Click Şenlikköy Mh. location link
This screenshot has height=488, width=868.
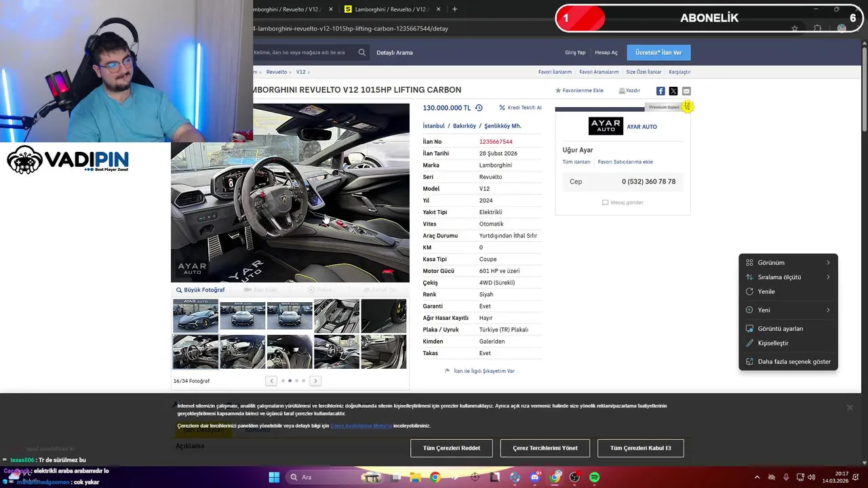(x=502, y=126)
